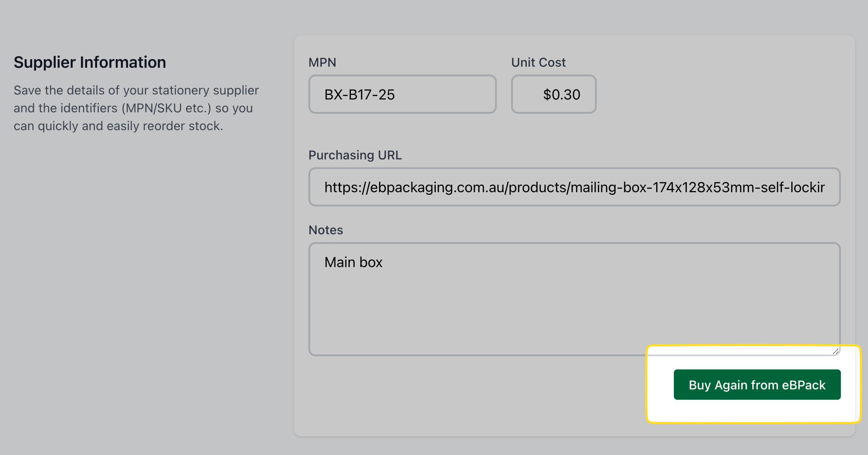
Task: Click the Notes label
Action: coord(325,230)
